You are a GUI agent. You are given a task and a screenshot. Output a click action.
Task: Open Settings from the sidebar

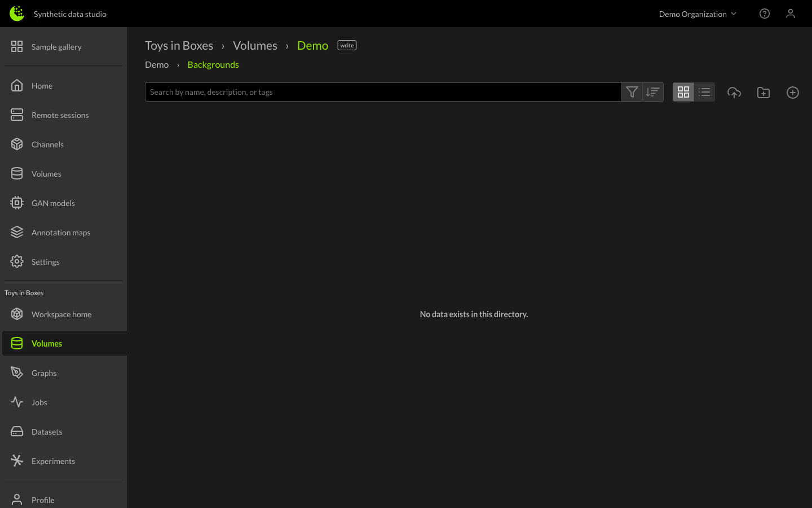[45, 261]
